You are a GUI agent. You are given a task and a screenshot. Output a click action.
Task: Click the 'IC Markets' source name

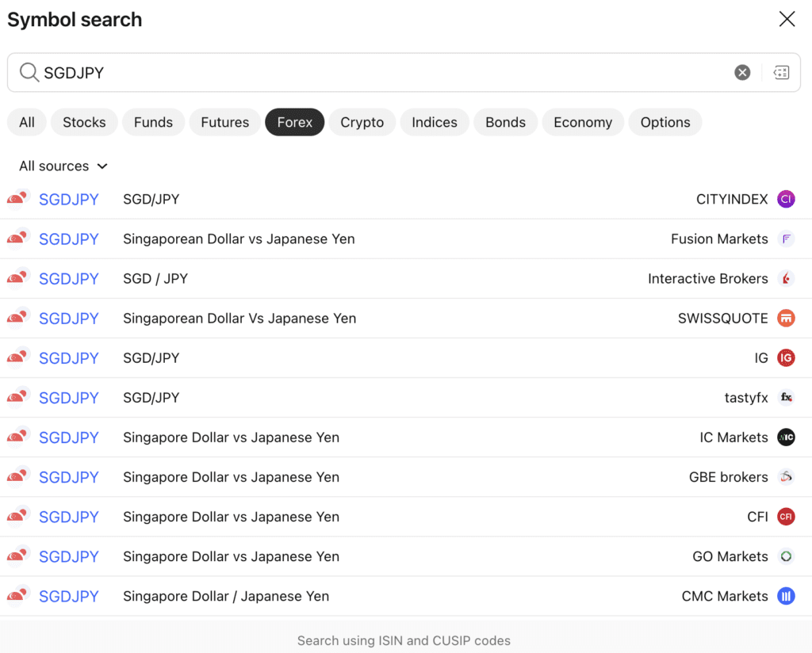733,437
